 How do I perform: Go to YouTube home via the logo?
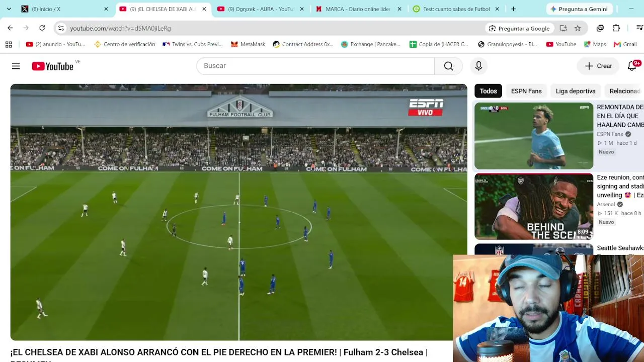tap(53, 66)
